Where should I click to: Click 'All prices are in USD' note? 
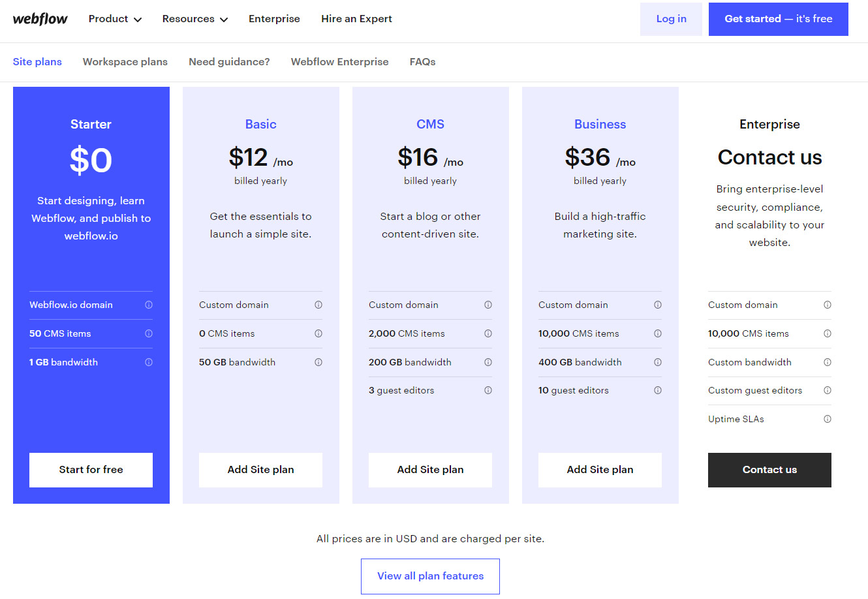430,539
